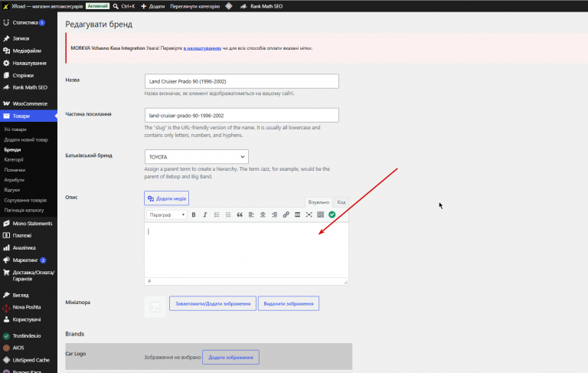Image resolution: width=588 pixels, height=373 pixels.
Task: Insert link from the editor toolbar
Action: 286,214
